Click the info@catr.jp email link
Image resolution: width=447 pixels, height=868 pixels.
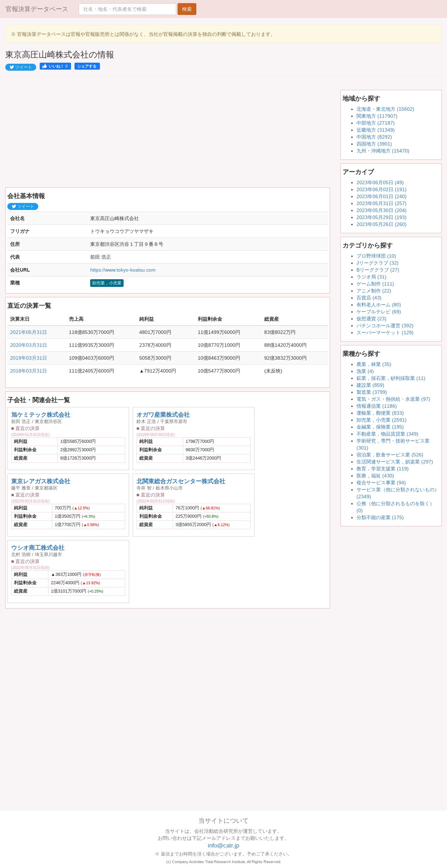click(x=223, y=845)
